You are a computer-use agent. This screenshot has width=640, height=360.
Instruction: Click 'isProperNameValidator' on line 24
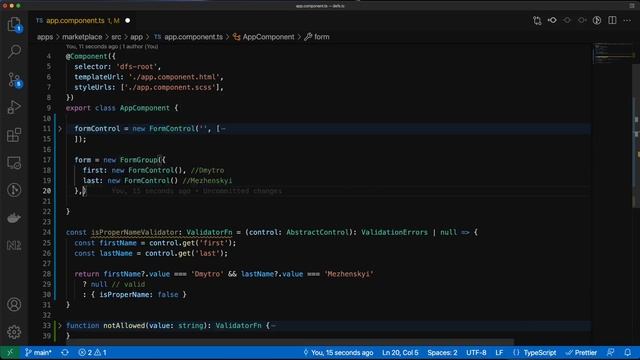click(x=134, y=232)
